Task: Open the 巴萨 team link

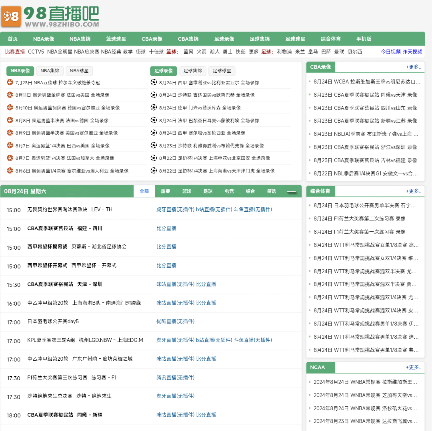Action: (x=326, y=52)
